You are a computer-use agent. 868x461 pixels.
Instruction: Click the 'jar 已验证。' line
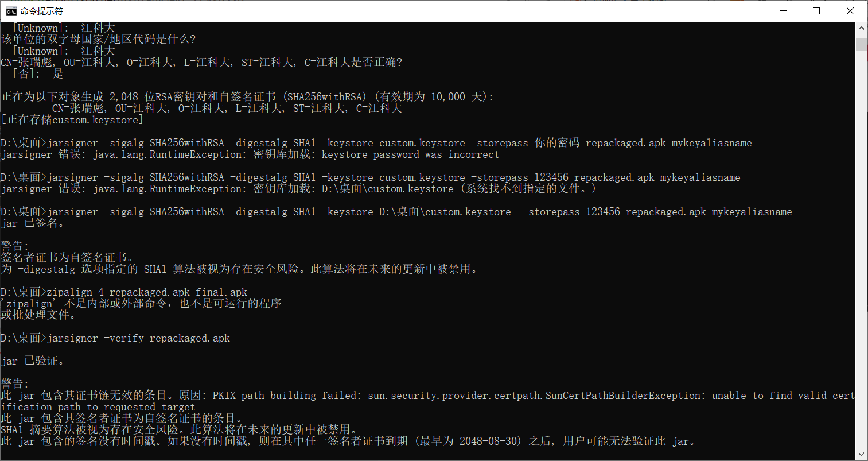pos(32,361)
